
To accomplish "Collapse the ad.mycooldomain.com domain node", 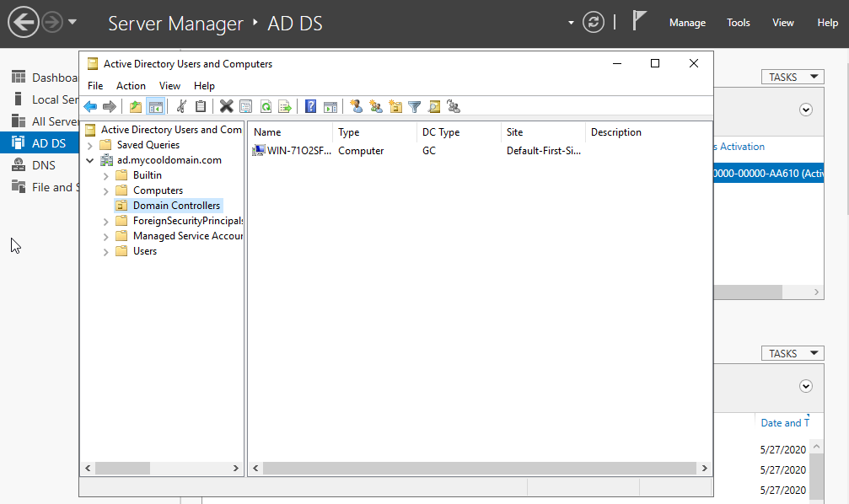I will tap(90, 160).
